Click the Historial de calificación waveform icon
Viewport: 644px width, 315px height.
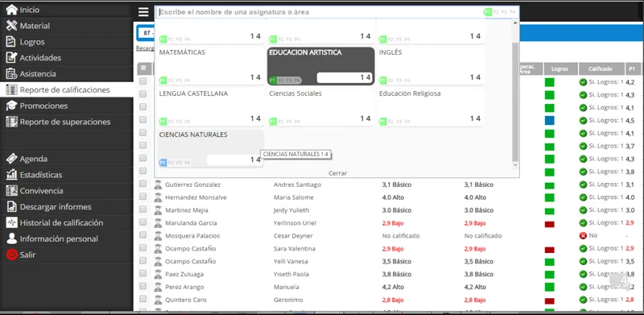pyautogui.click(x=12, y=223)
